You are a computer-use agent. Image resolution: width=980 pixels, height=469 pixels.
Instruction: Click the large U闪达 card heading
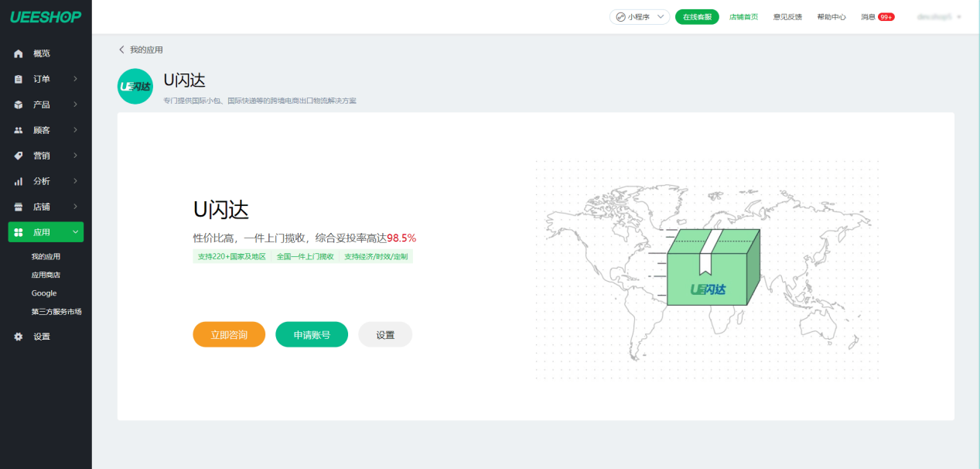click(220, 210)
